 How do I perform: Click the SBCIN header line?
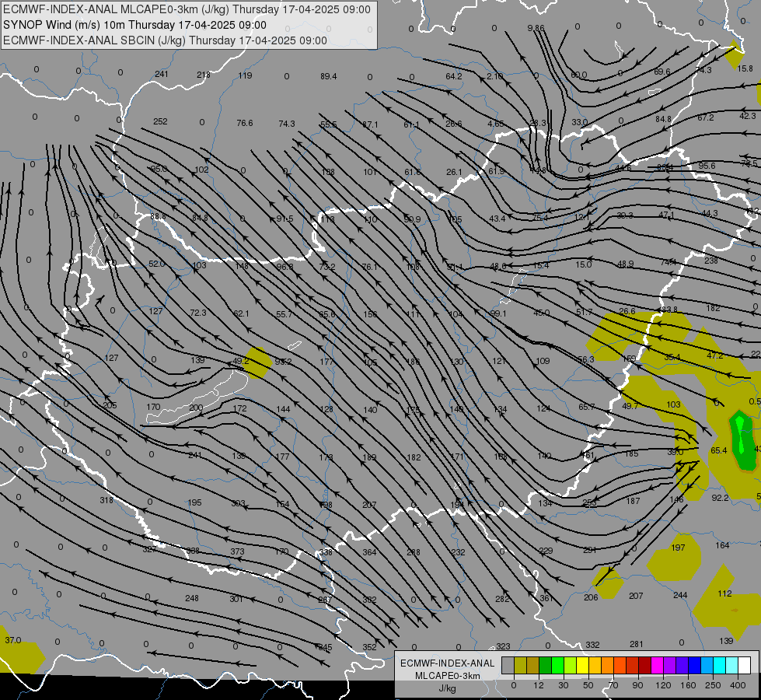click(x=165, y=40)
